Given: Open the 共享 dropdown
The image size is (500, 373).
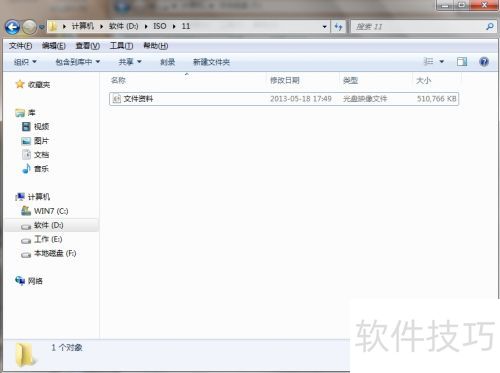Looking at the screenshot, I should pos(130,62).
